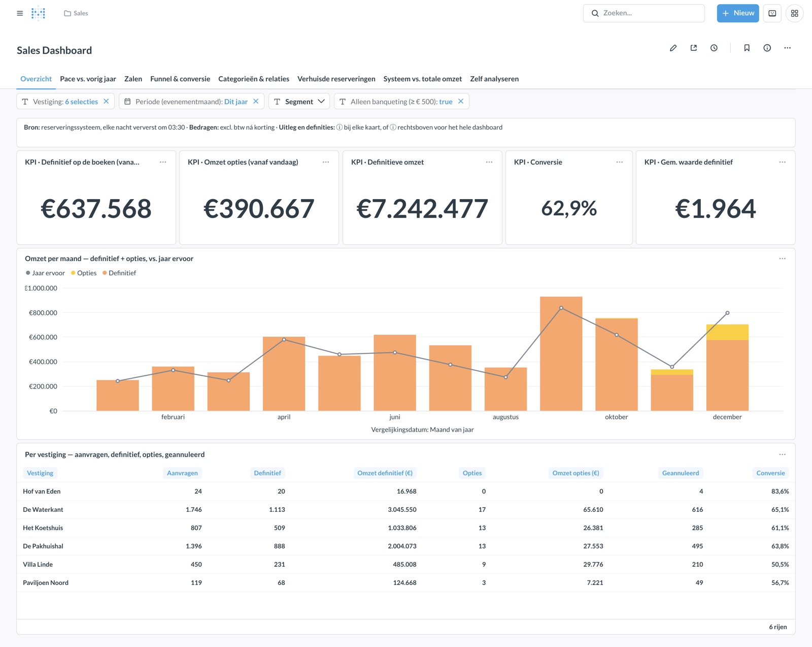Sort by Vestiging column header
This screenshot has height=647, width=812.
40,473
